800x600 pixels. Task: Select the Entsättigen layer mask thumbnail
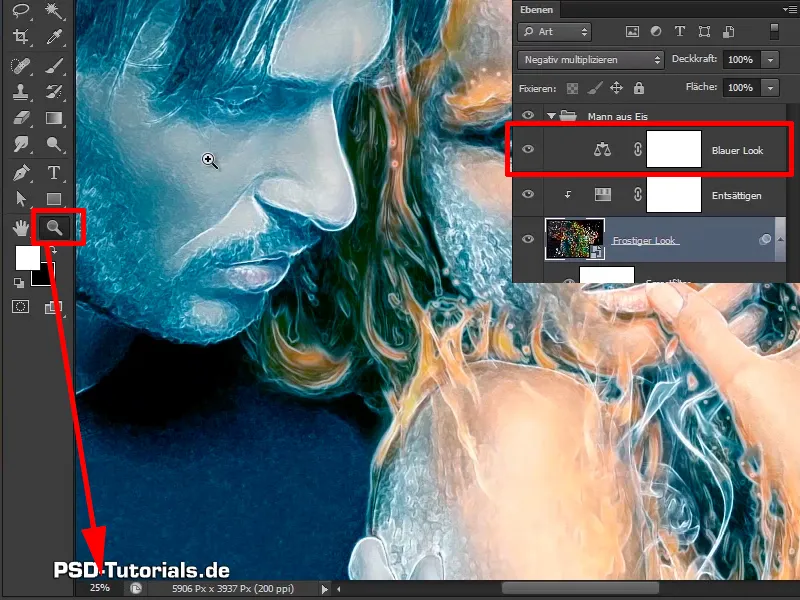[673, 194]
